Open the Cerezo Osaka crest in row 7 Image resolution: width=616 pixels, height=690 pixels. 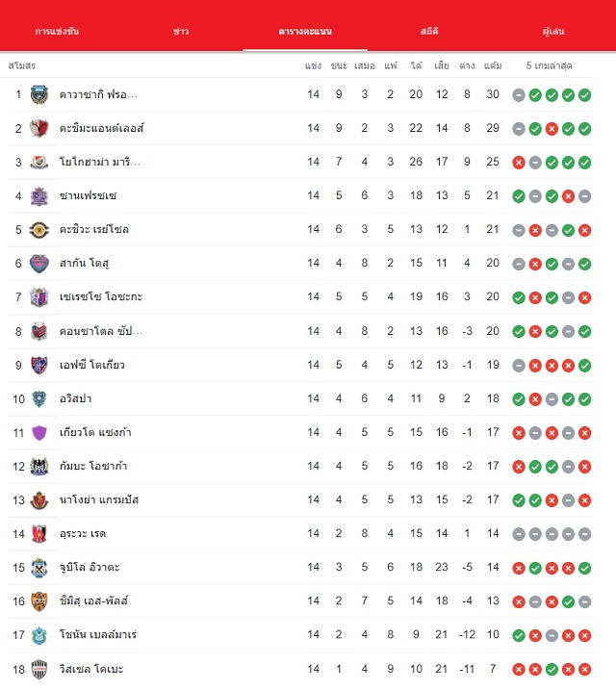39,297
